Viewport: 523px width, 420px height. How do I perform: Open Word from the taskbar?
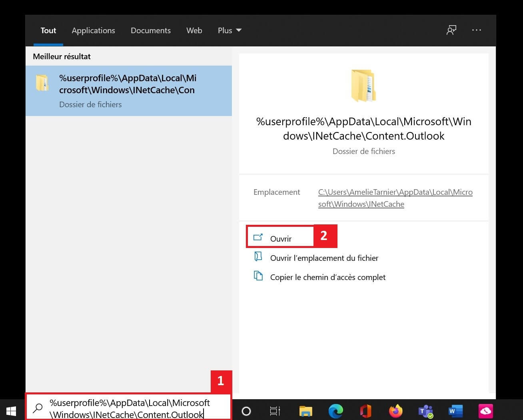tap(455, 411)
